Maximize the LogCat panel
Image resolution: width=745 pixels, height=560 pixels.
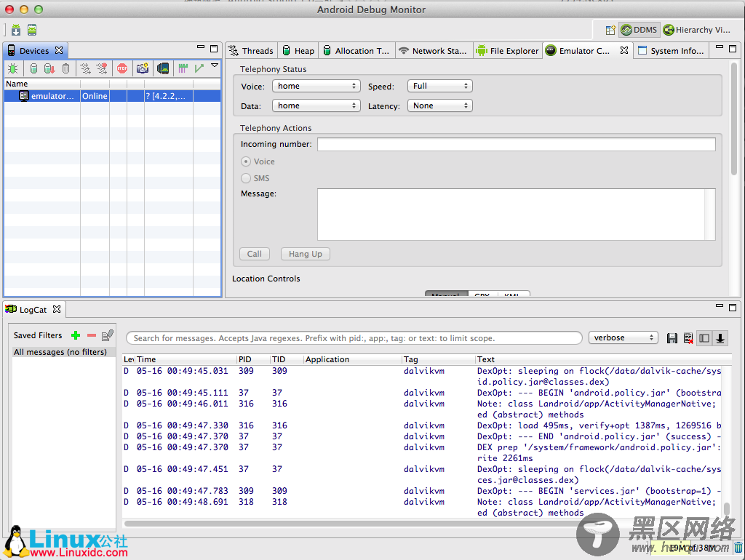[733, 308]
